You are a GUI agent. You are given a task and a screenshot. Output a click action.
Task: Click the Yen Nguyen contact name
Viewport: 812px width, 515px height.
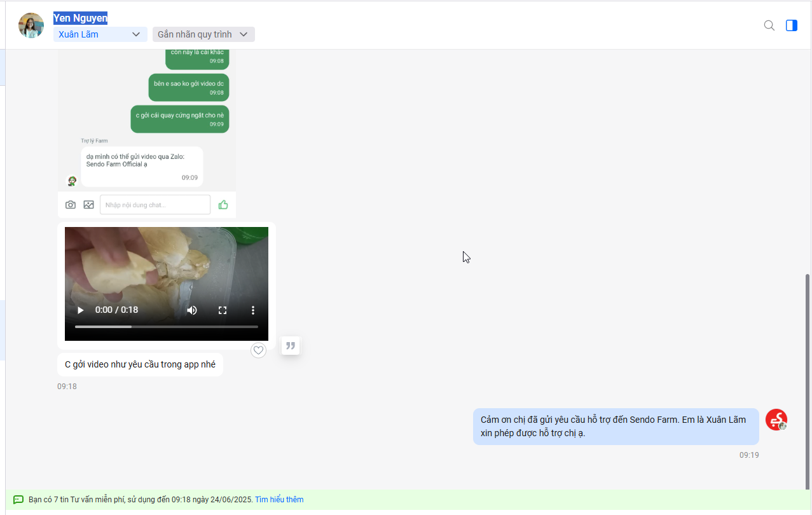pyautogui.click(x=80, y=18)
